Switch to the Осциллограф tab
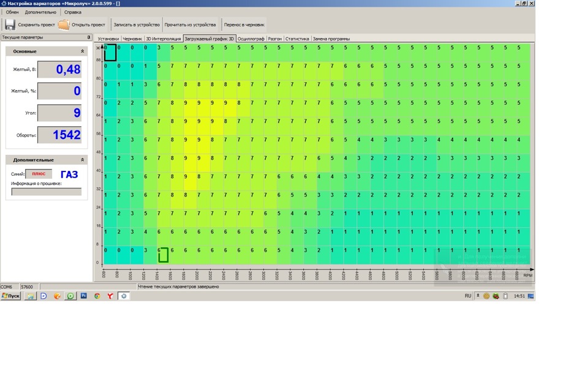The height and width of the screenshot is (390, 588). click(251, 39)
